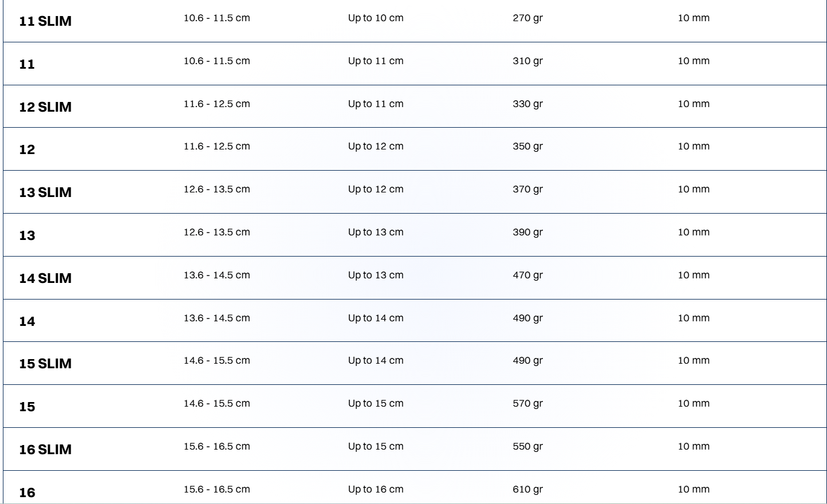Click the Up to 10 cm cell
Screen dimensions: 827x504
tap(376, 18)
